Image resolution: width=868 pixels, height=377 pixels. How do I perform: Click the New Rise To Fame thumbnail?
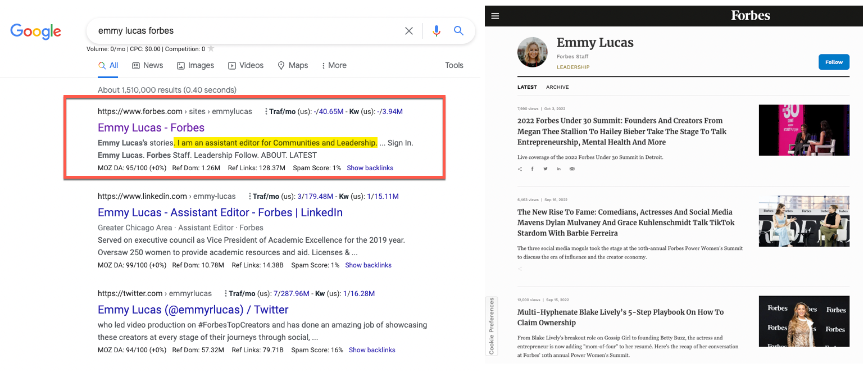coord(804,221)
